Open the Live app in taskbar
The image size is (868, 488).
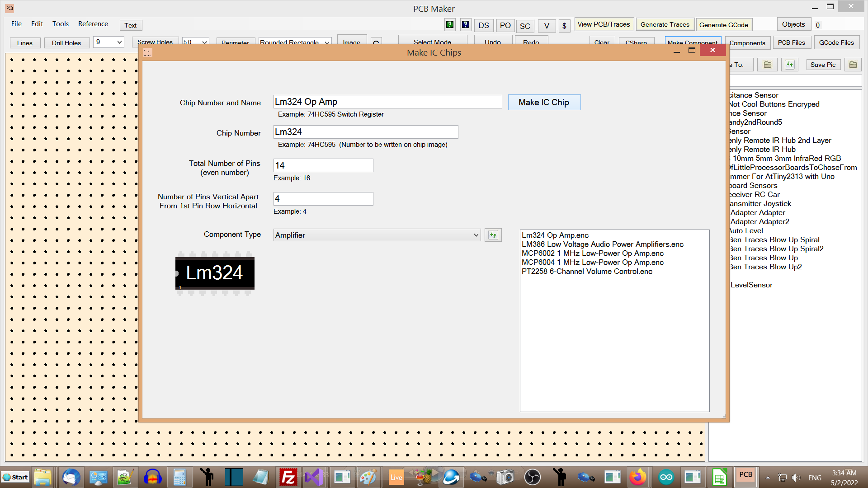[x=396, y=477]
